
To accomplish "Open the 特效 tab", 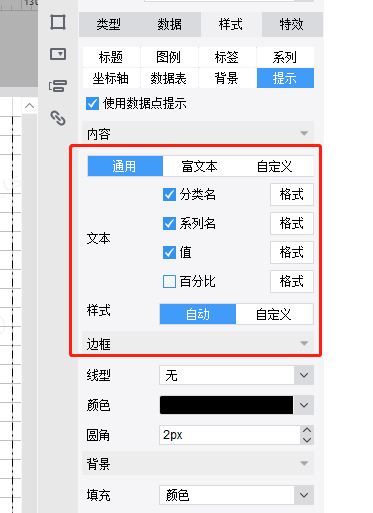I will pyautogui.click(x=292, y=24).
